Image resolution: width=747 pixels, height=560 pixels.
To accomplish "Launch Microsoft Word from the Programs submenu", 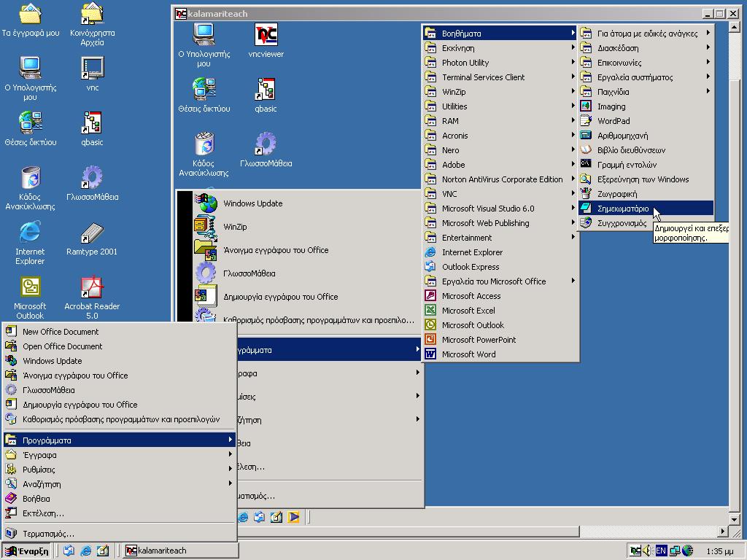I will pyautogui.click(x=500, y=354).
